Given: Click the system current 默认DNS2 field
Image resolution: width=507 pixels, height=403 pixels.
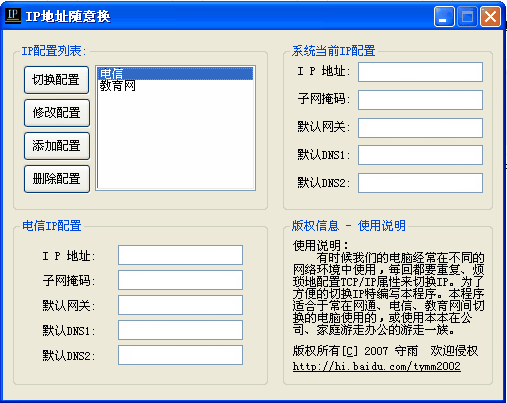Looking at the screenshot, I should tap(420, 183).
